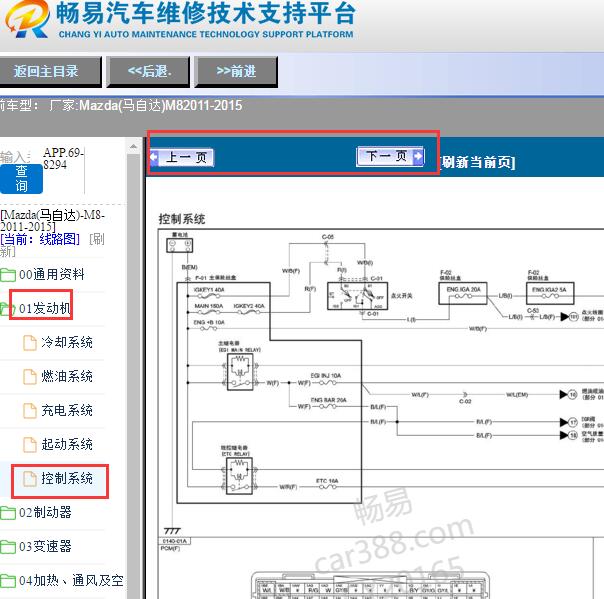Click ENG IGA 20A fuse box in diagram
604x599 pixels.
pos(463,293)
